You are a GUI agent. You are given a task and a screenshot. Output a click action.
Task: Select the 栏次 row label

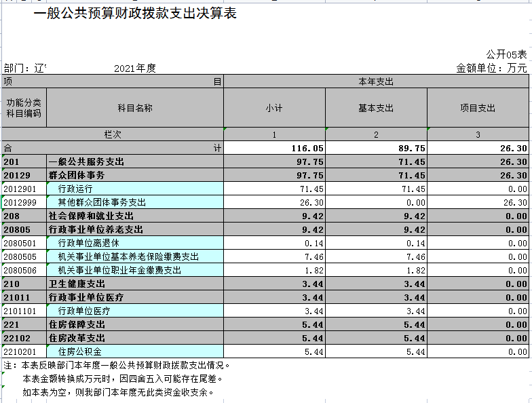click(113, 134)
